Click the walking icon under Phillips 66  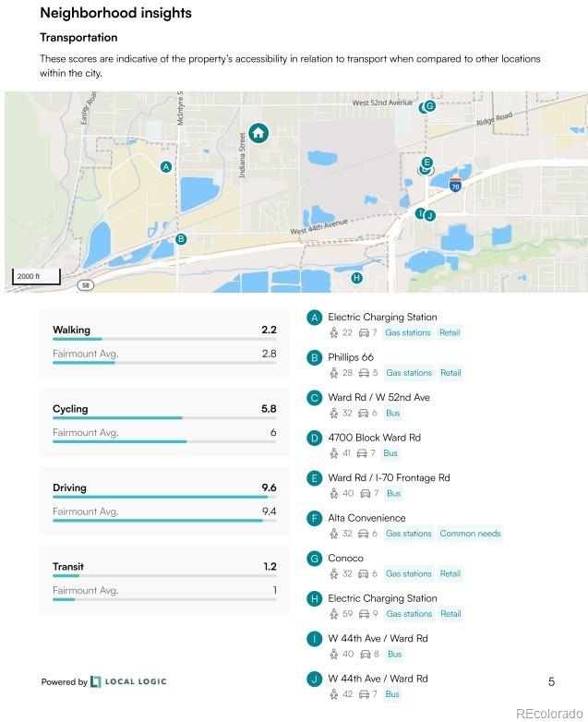pos(334,373)
